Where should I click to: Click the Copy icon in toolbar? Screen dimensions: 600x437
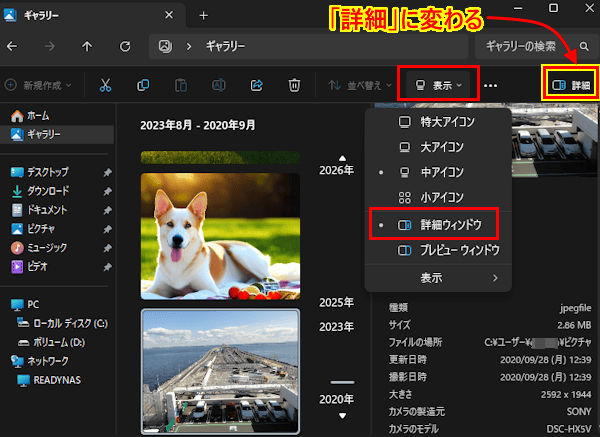tap(143, 85)
